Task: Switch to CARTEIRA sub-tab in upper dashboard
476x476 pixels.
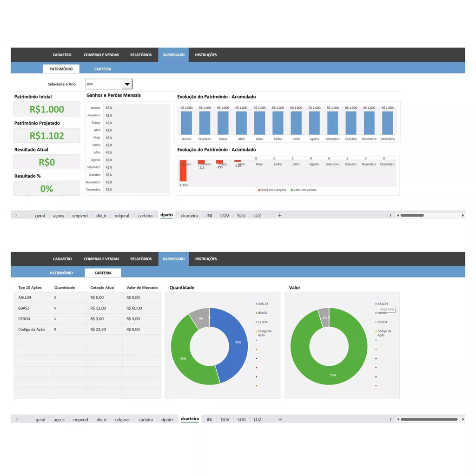Action: pos(103,69)
